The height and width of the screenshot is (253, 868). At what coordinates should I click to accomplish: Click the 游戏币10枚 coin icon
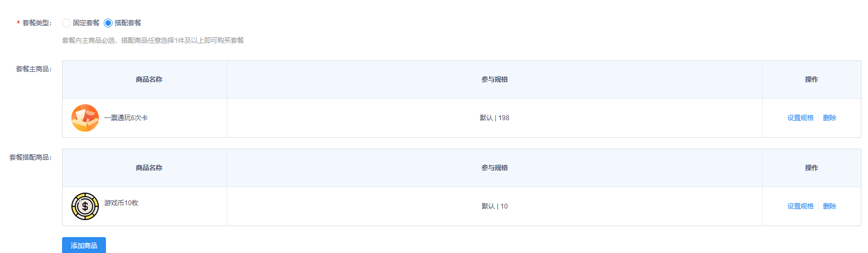click(85, 206)
